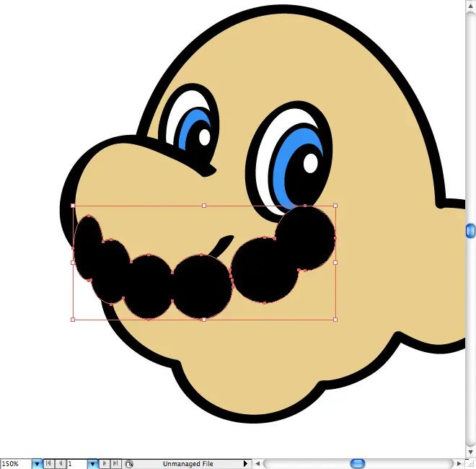
Task: Select the black mustache shape
Action: click(202, 285)
